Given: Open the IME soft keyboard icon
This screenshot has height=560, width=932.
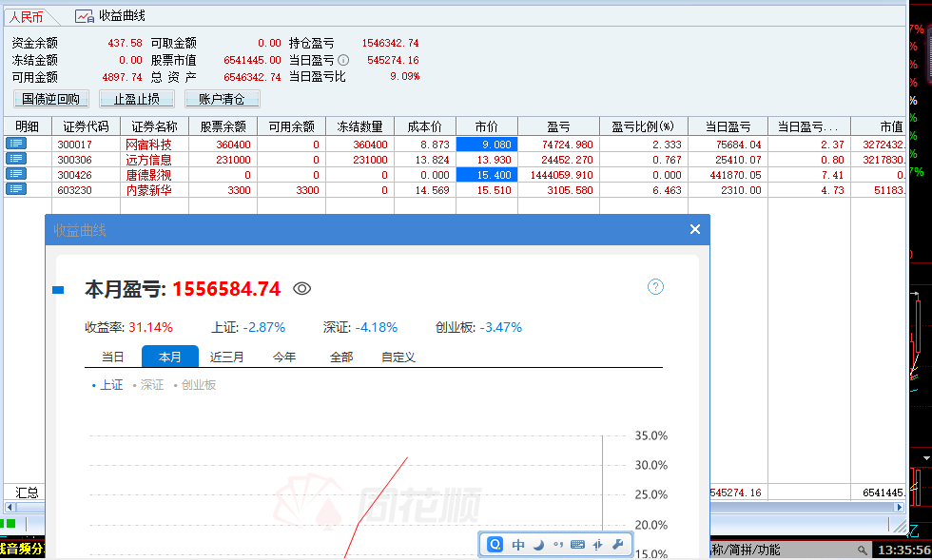Looking at the screenshot, I should [x=577, y=545].
